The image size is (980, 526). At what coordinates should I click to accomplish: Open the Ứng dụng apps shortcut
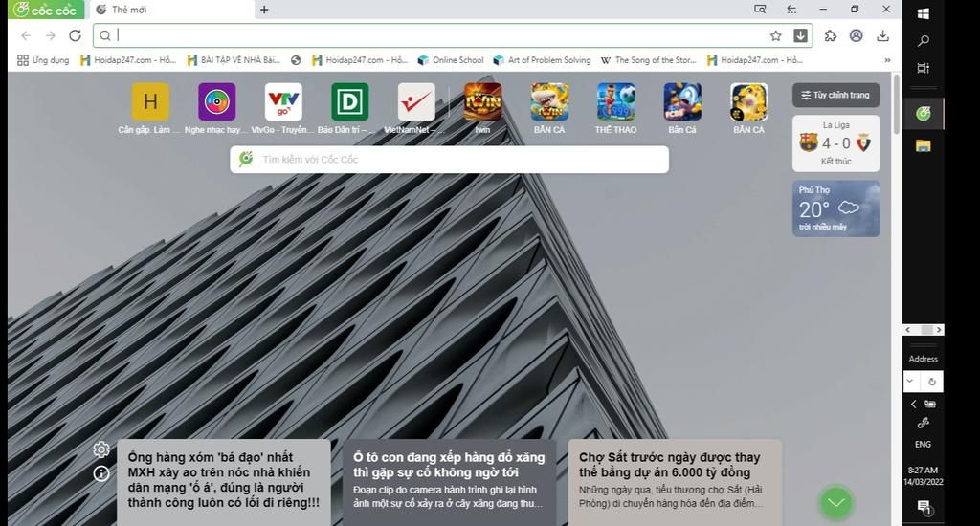[43, 60]
